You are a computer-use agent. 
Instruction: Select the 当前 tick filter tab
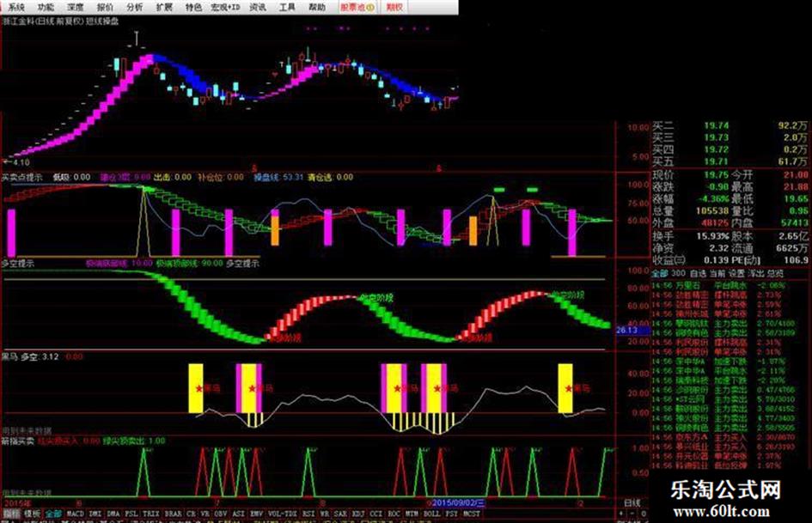(717, 273)
